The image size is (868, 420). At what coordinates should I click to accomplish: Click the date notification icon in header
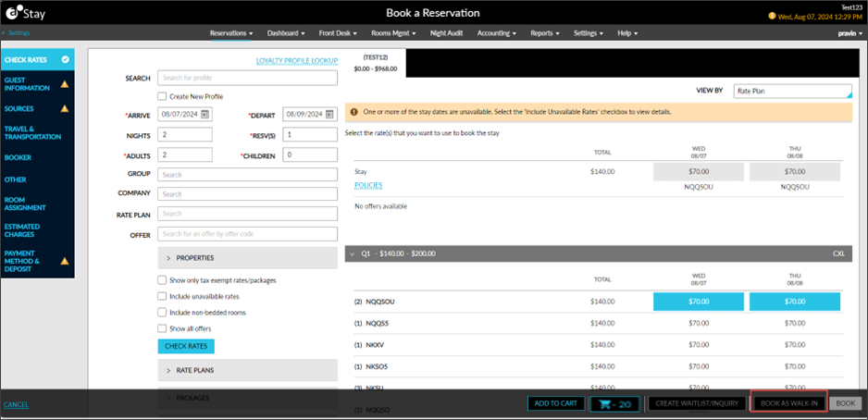(773, 17)
